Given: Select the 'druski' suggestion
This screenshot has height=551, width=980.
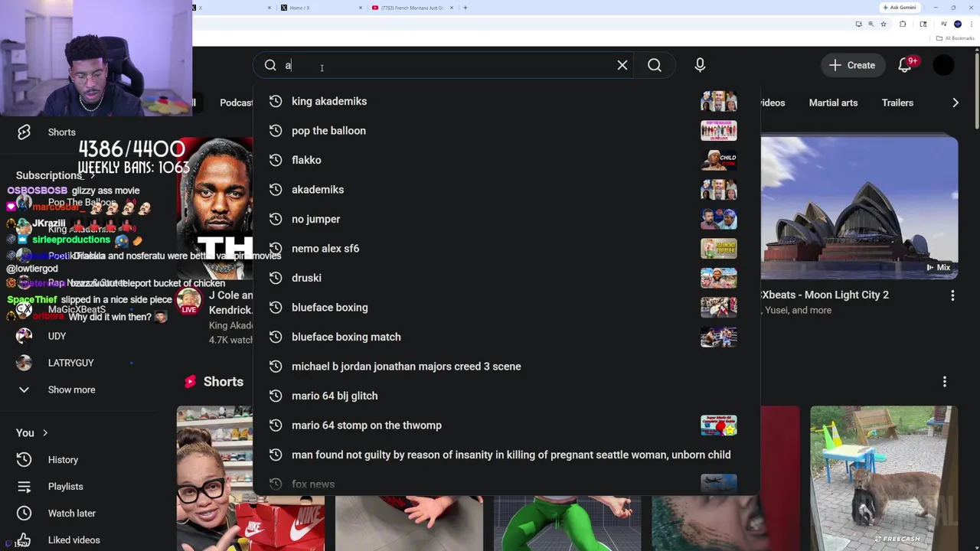Looking at the screenshot, I should (506, 278).
